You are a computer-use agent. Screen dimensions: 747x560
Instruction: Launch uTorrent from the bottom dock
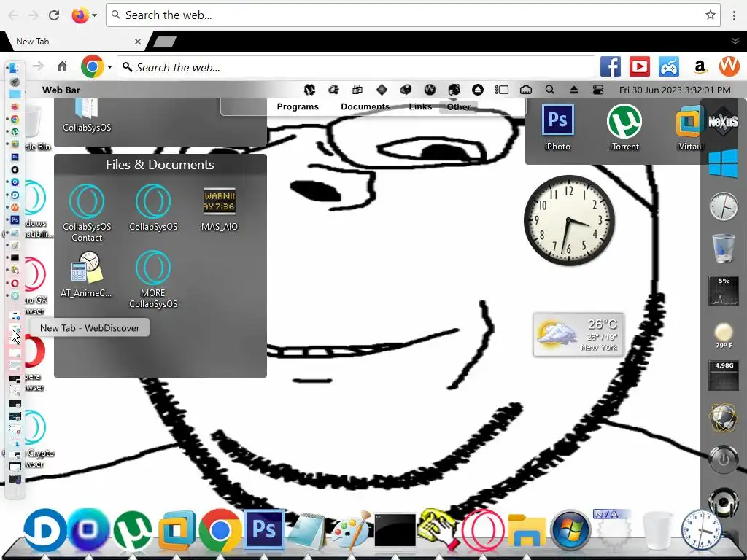pos(133,529)
